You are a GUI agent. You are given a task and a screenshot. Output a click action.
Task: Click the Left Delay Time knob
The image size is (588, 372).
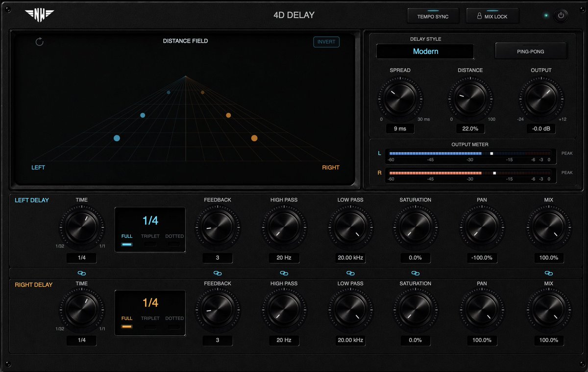point(82,227)
